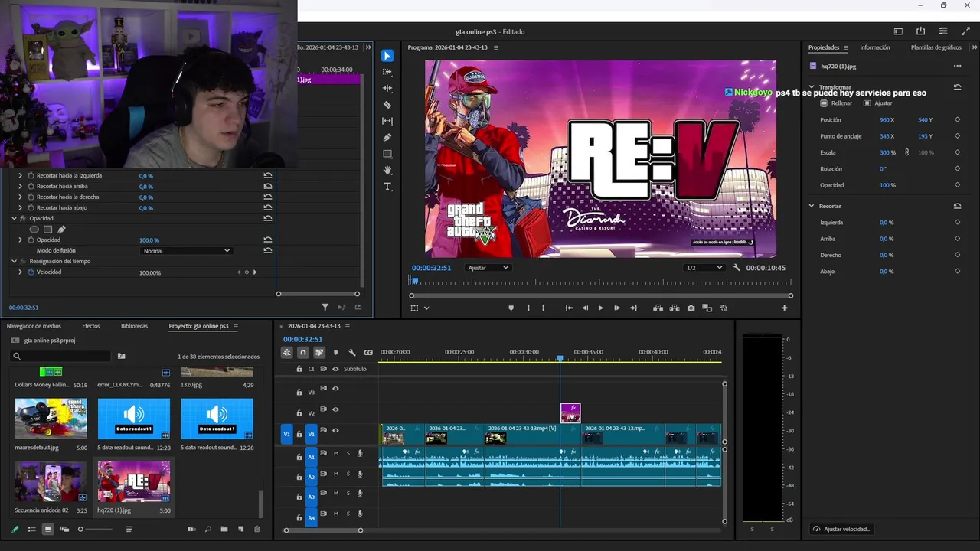Expand the Velocidad property
This screenshot has width=980, height=551.
(x=21, y=272)
